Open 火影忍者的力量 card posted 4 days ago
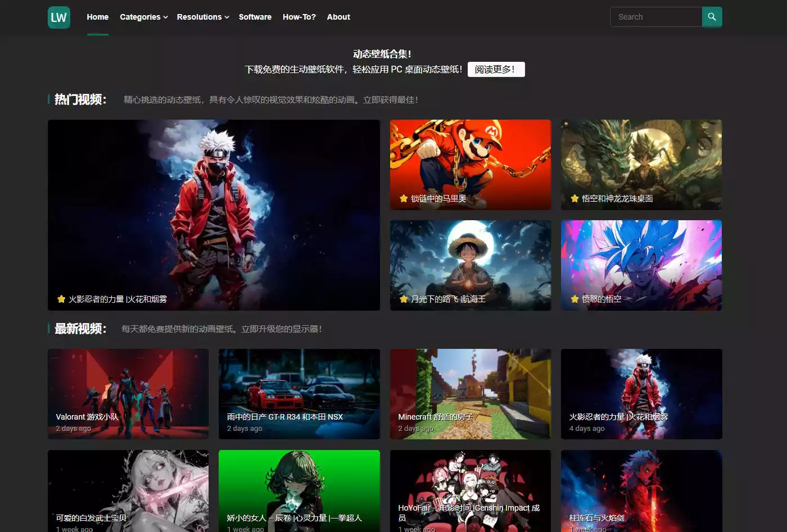 [x=641, y=394]
